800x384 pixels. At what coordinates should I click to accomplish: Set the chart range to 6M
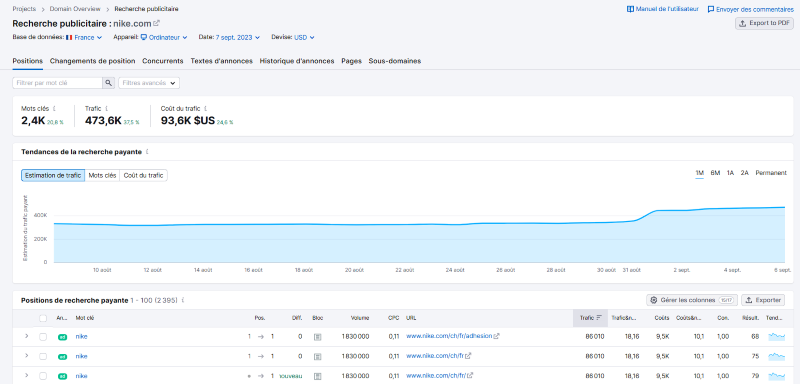[x=715, y=173]
